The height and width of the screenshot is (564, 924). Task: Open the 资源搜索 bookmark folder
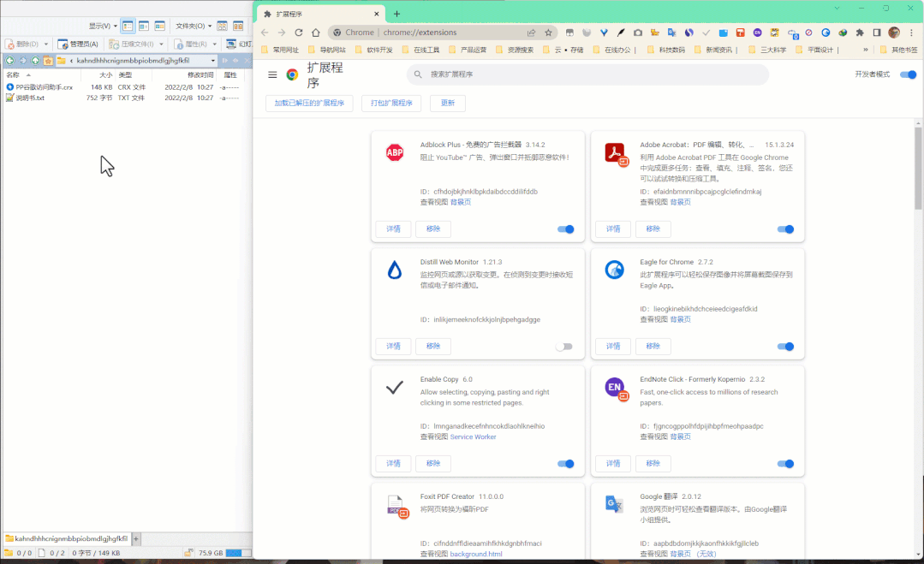click(x=515, y=50)
